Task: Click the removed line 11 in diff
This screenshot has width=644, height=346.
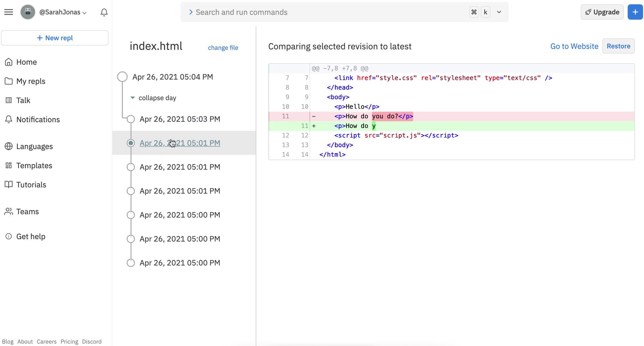Action: (x=451, y=116)
